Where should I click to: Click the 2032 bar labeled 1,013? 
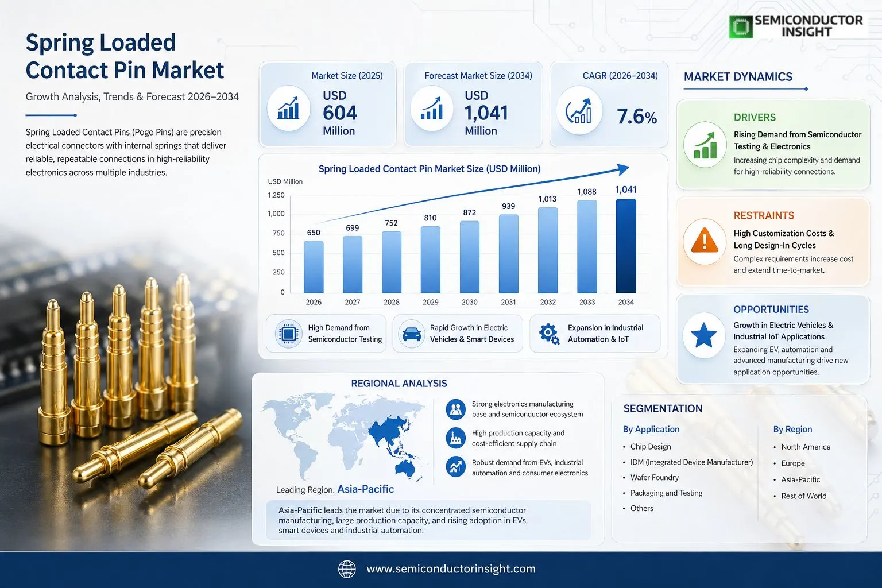(548, 250)
